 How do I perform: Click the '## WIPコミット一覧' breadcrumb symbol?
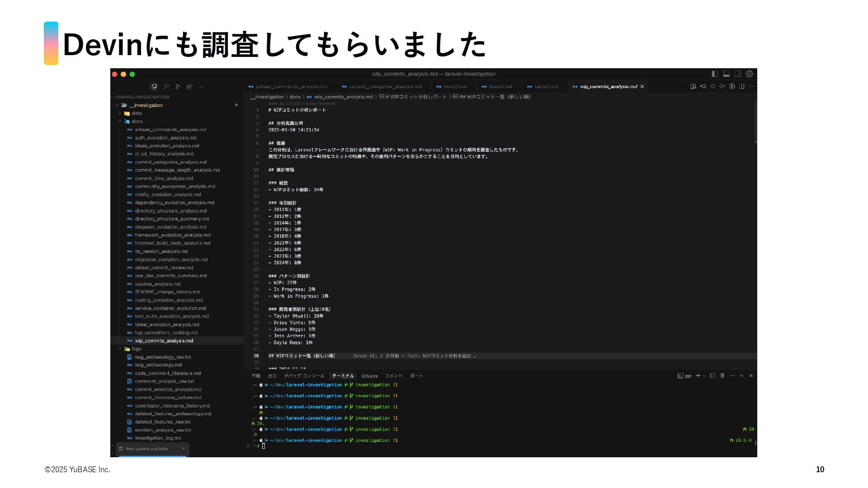coord(492,97)
